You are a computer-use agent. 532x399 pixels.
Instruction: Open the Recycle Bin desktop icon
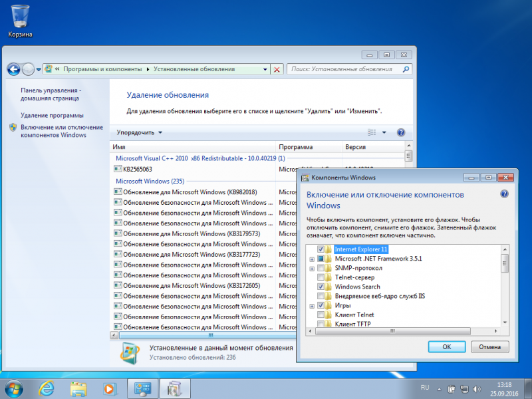click(x=20, y=21)
